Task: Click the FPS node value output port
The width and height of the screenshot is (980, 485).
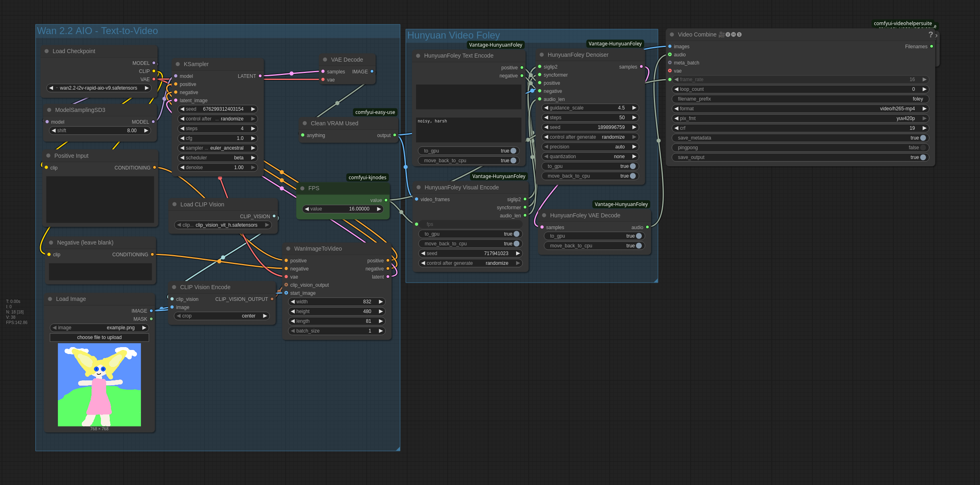Action: coord(386,200)
